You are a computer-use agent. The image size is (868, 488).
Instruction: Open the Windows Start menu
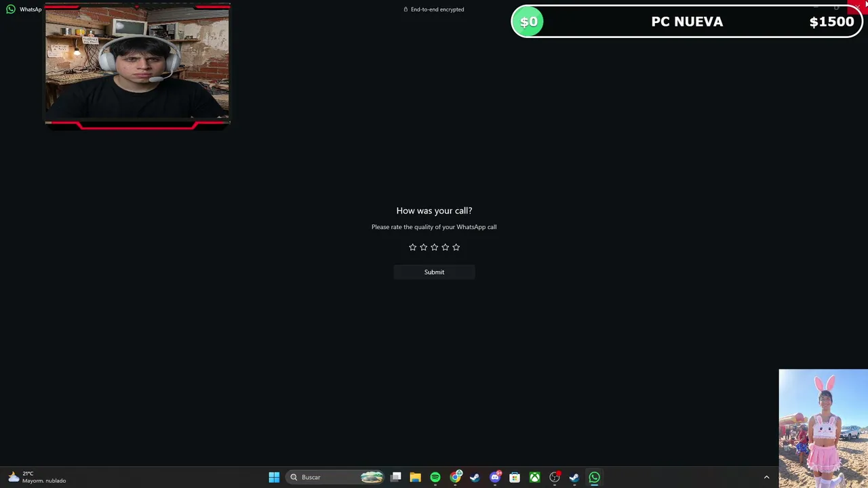[x=274, y=477]
